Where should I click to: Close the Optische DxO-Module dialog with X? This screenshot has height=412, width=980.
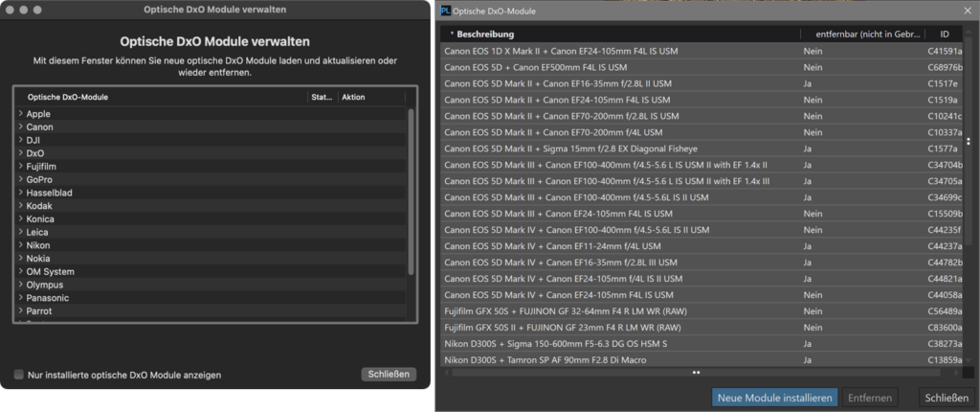coord(967,11)
